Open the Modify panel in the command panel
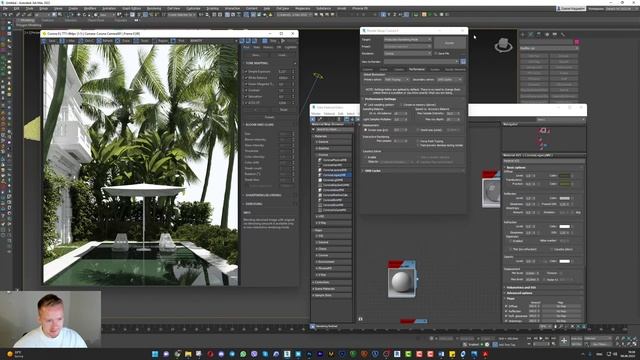Viewport: 640px width, 360px height. 531,34
